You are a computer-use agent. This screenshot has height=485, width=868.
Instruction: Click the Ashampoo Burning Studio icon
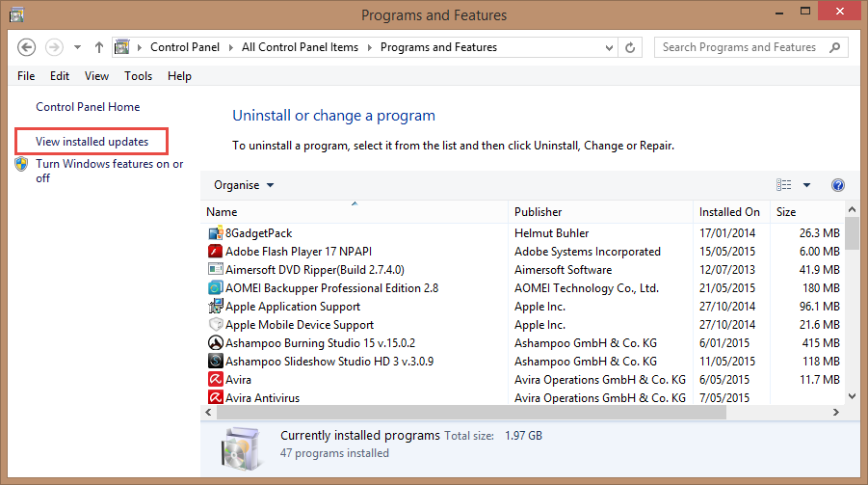coord(216,342)
